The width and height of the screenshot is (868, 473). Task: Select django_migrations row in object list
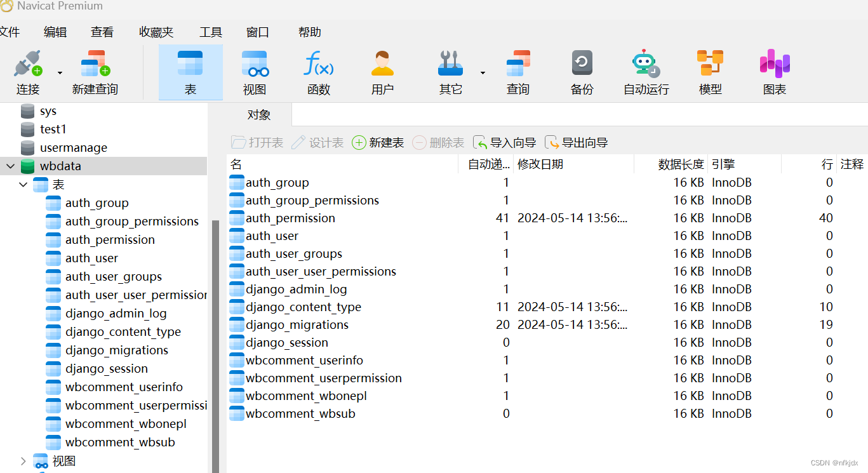(x=547, y=325)
